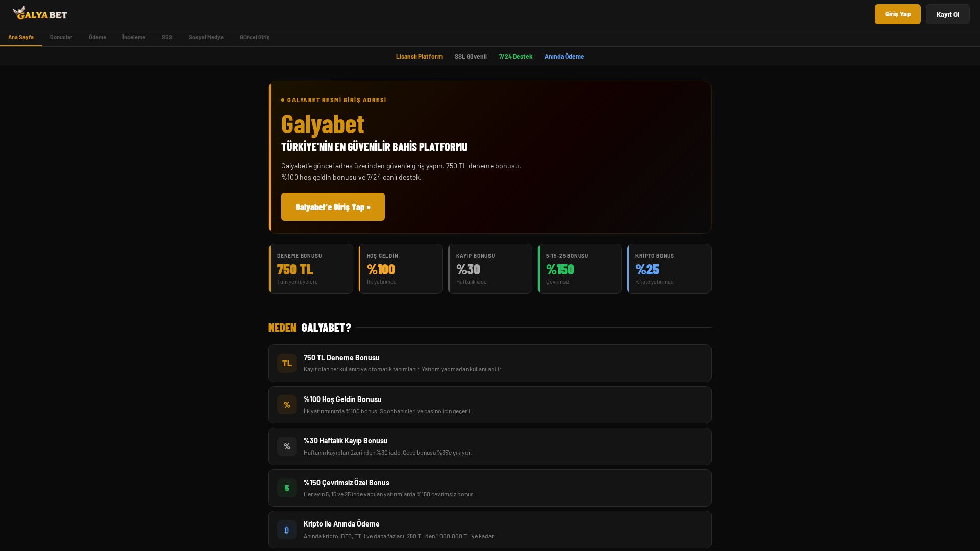Click the Galyabet logo in header
The width and height of the screenshot is (980, 551).
tap(40, 13)
